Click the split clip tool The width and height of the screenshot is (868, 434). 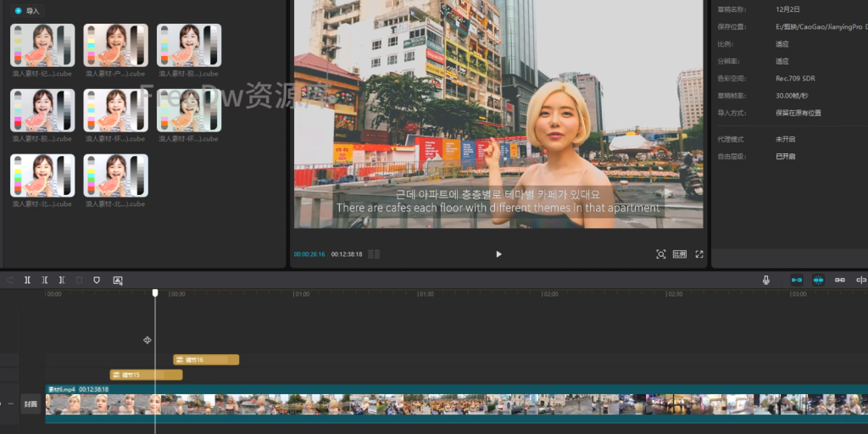coord(27,280)
